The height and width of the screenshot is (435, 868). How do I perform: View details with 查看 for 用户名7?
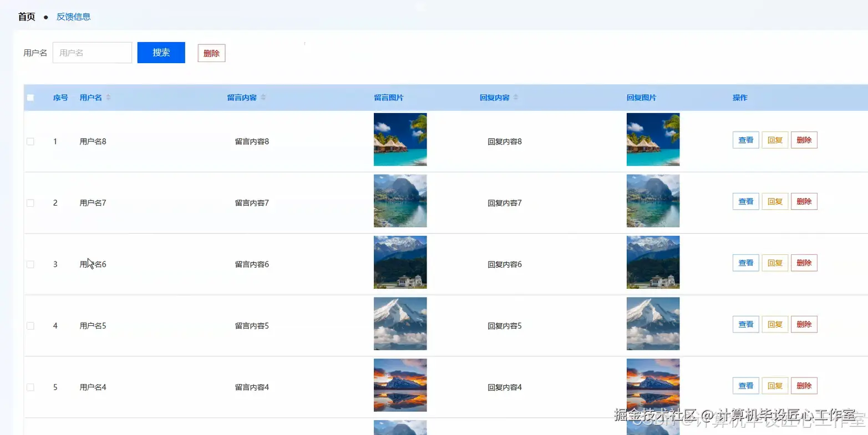746,202
